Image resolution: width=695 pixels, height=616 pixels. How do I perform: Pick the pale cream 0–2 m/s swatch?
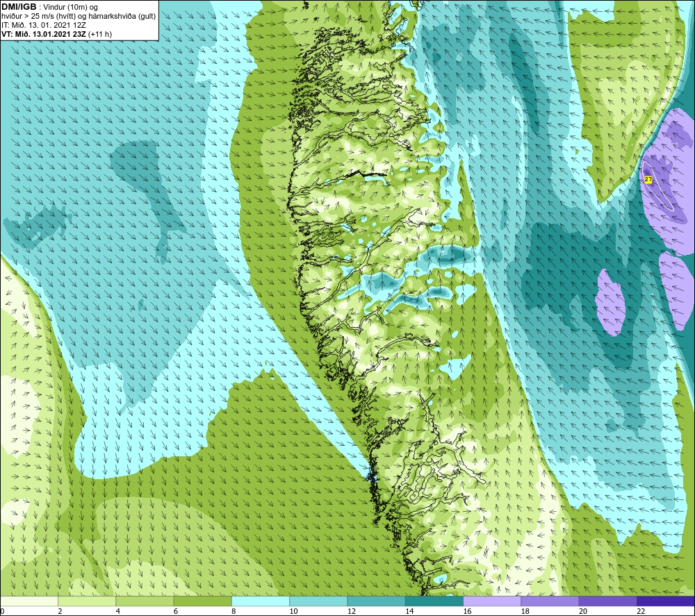[28, 601]
